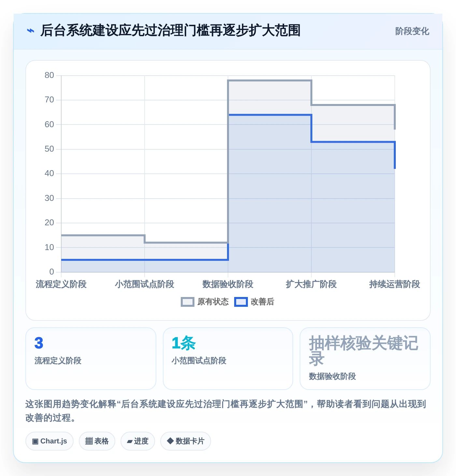
Task: Open the card showing 3 流程定义阶段
Action: coord(91,359)
